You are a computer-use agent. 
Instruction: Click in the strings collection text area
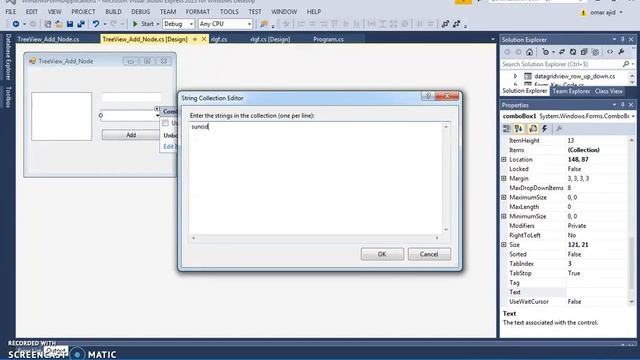click(x=316, y=178)
